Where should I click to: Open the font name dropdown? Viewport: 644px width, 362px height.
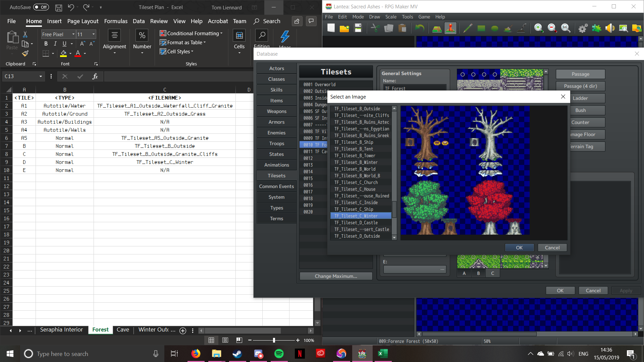pyautogui.click(x=73, y=34)
